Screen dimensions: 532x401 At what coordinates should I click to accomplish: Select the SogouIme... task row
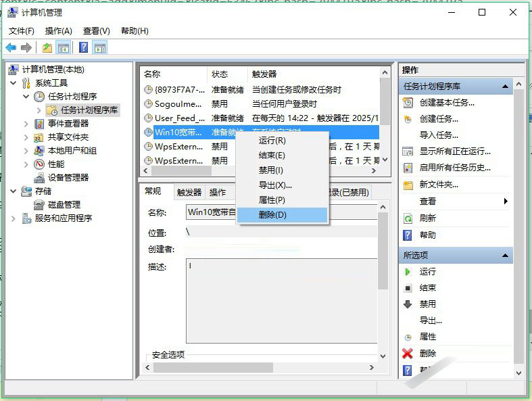(260, 104)
